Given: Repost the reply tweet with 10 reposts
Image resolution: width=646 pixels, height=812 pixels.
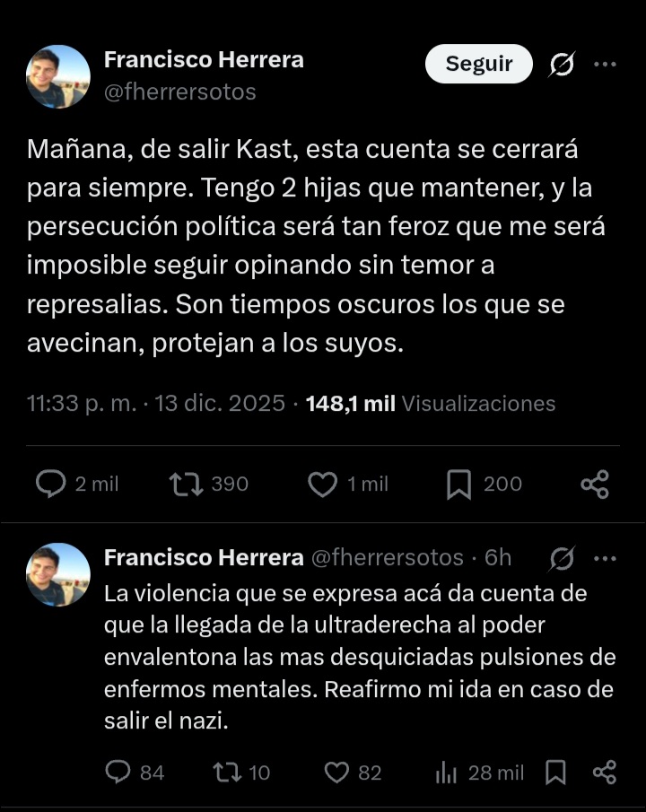Looking at the screenshot, I should 224,772.
